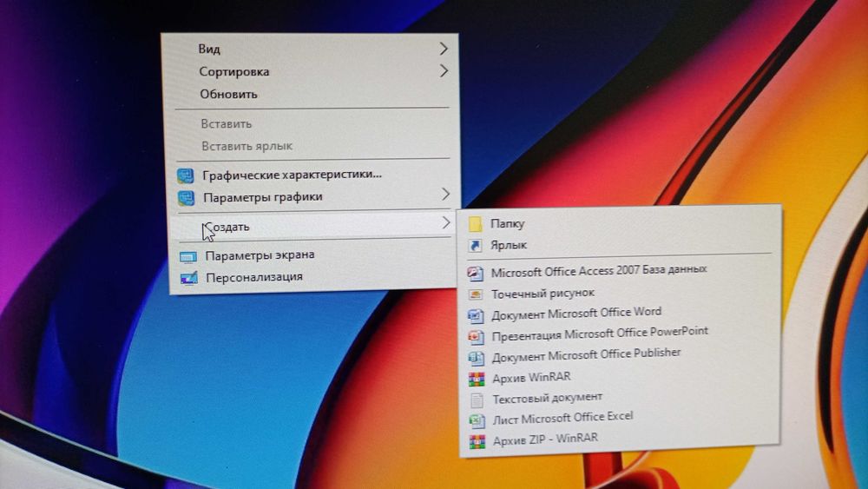Click the Excel sheet icon

[477, 420]
